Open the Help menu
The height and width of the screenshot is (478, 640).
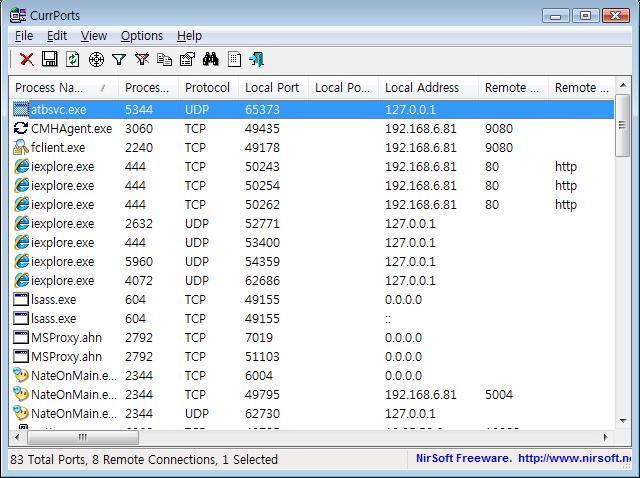click(x=189, y=36)
